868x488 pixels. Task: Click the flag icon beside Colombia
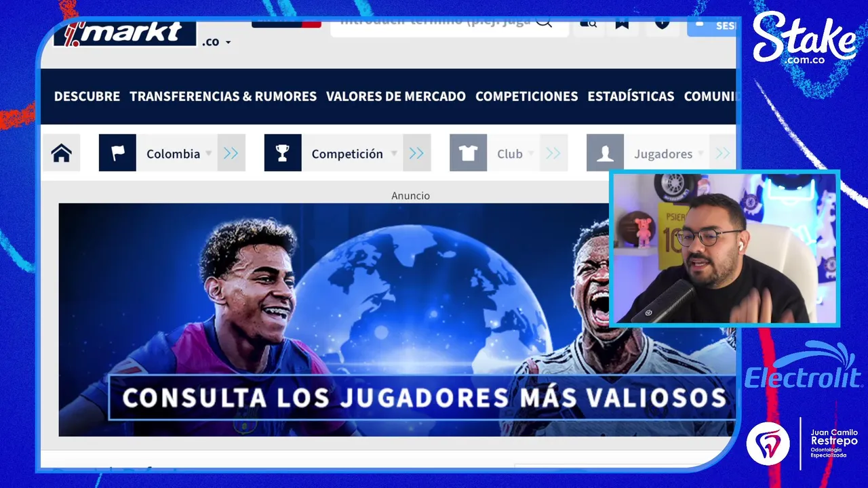(x=117, y=153)
